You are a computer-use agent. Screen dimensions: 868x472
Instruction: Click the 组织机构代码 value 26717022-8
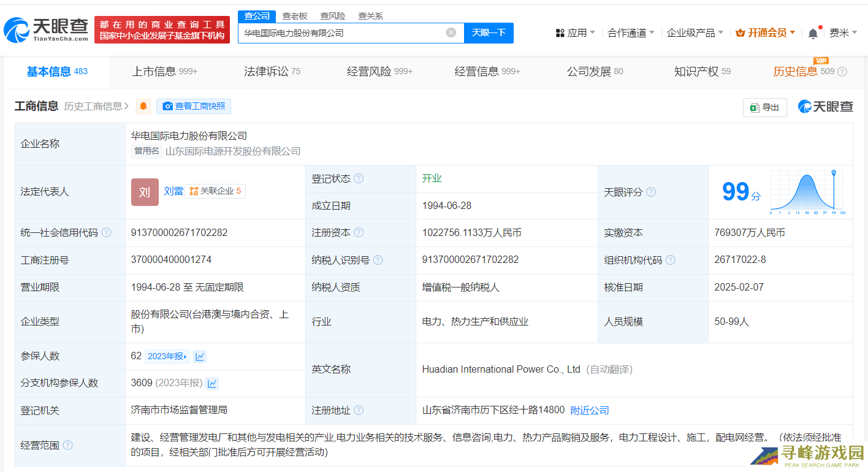coord(740,259)
